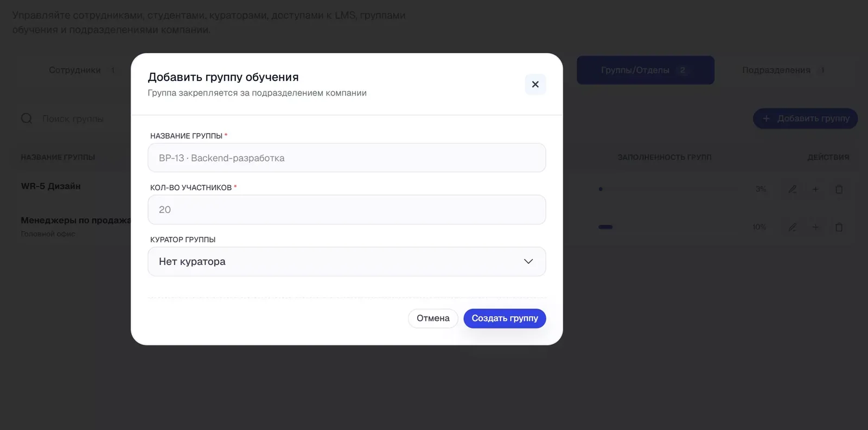Click the КОЛ-ВО УЧАСТНИКОВ field label
This screenshot has height=430, width=868.
click(x=191, y=187)
